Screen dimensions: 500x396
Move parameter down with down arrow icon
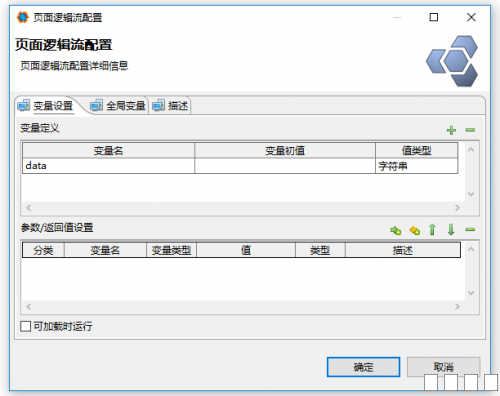(451, 230)
